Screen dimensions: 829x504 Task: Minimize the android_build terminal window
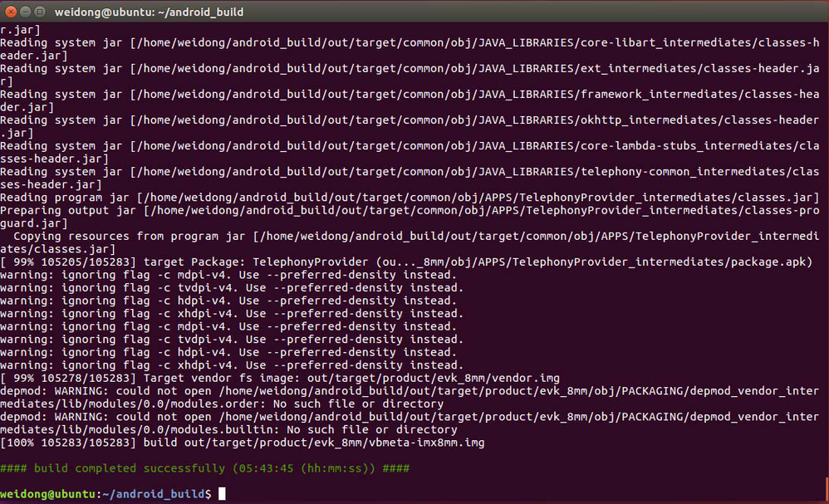(x=26, y=11)
